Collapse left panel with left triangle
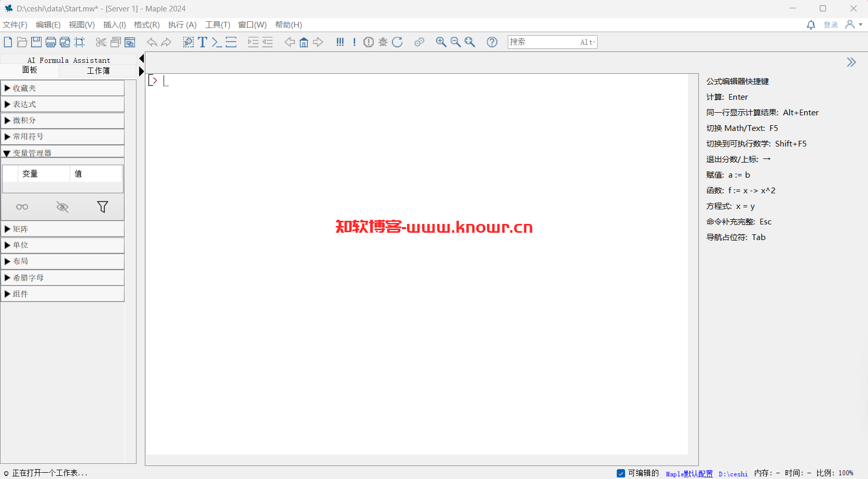868x479 pixels. coord(141,59)
